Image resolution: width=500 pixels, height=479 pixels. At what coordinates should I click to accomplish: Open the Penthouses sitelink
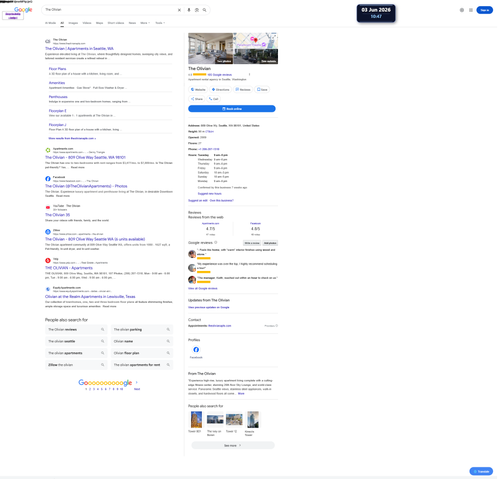pos(58,97)
